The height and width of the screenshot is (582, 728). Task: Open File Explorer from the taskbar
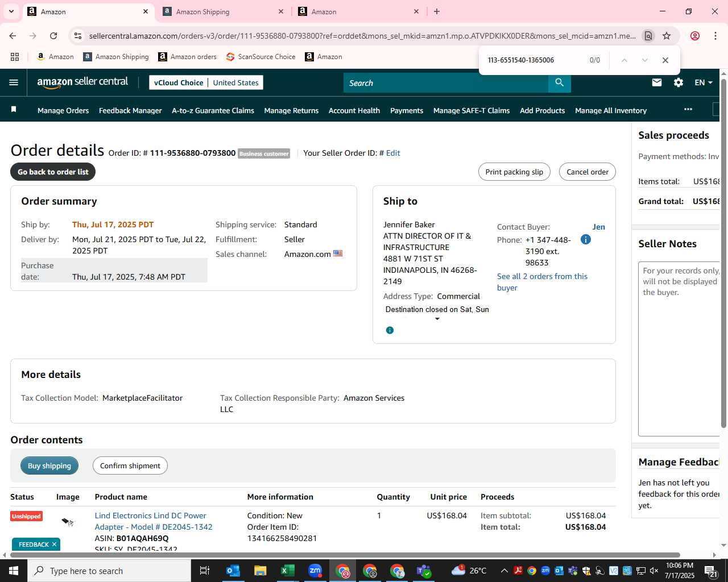pos(260,571)
